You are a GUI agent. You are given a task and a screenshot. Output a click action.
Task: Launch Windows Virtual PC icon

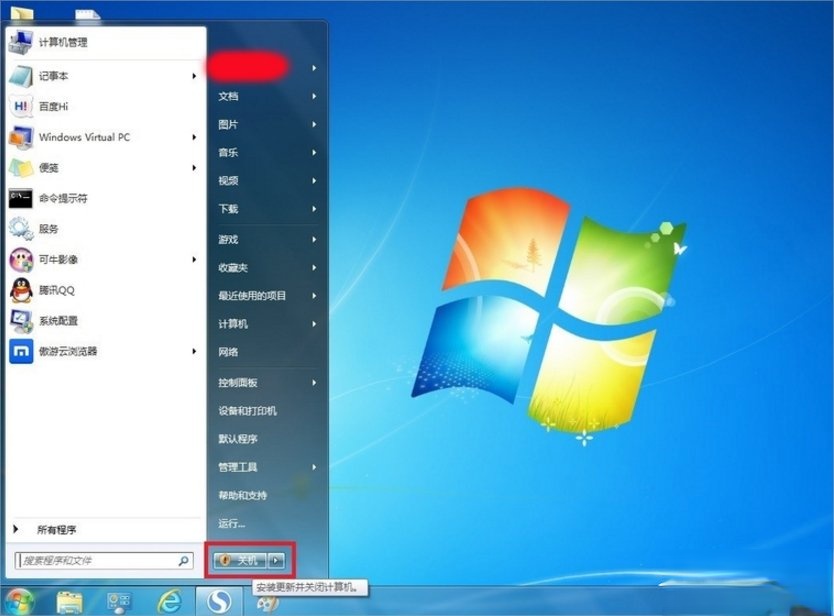(x=21, y=137)
